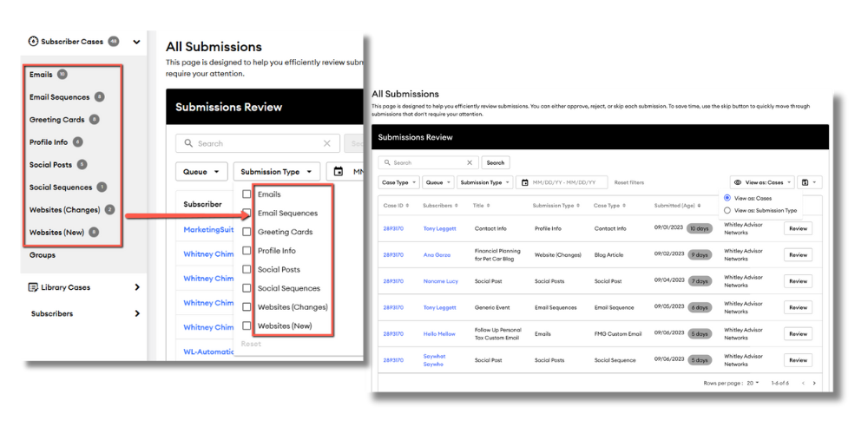868x434 pixels.
Task: Click Review button for Ana Garza row
Action: pyautogui.click(x=797, y=255)
